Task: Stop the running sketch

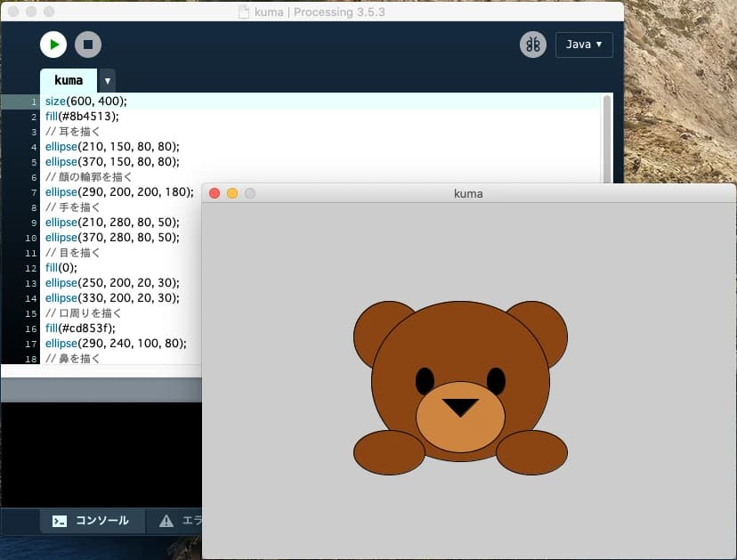Action: tap(88, 45)
